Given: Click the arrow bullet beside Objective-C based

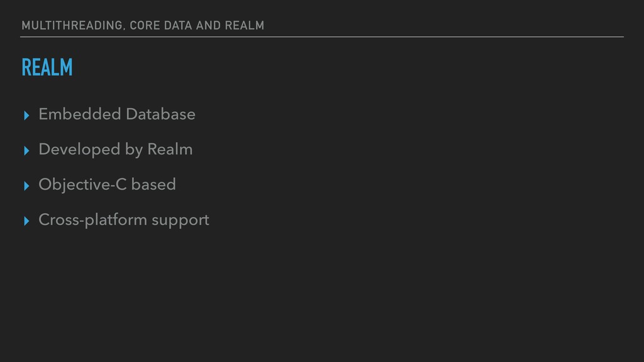Looking at the screenshot, I should pyautogui.click(x=26, y=186).
